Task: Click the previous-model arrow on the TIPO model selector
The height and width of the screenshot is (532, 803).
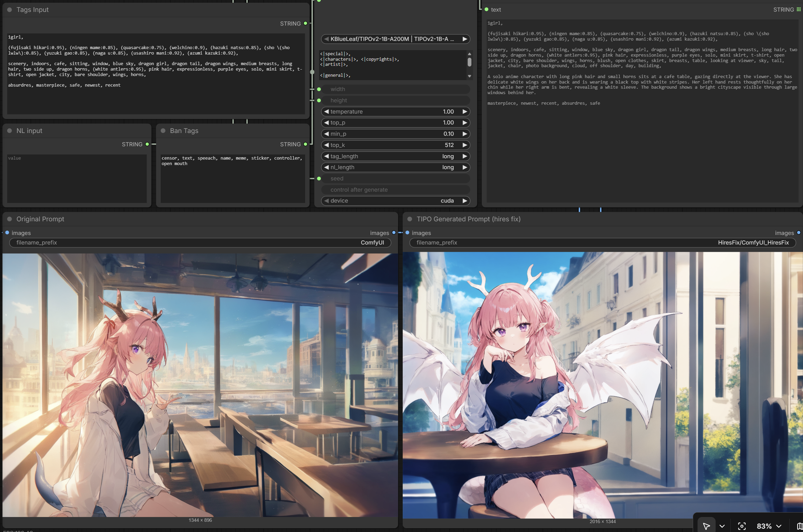Action: tap(327, 39)
